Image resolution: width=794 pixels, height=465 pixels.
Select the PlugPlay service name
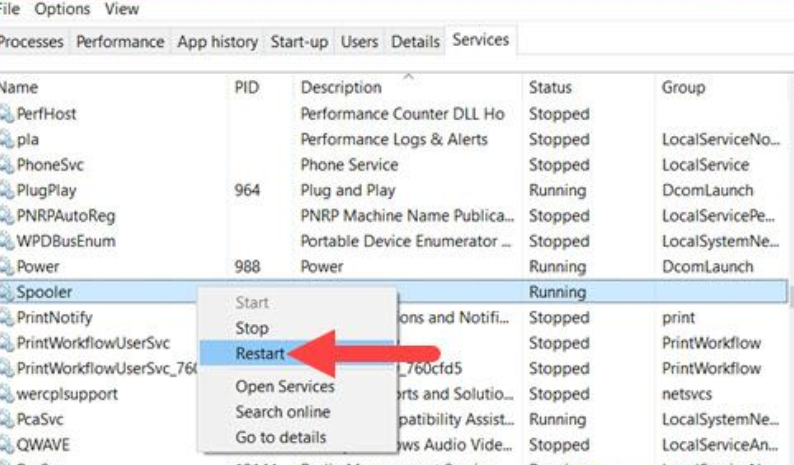point(46,190)
